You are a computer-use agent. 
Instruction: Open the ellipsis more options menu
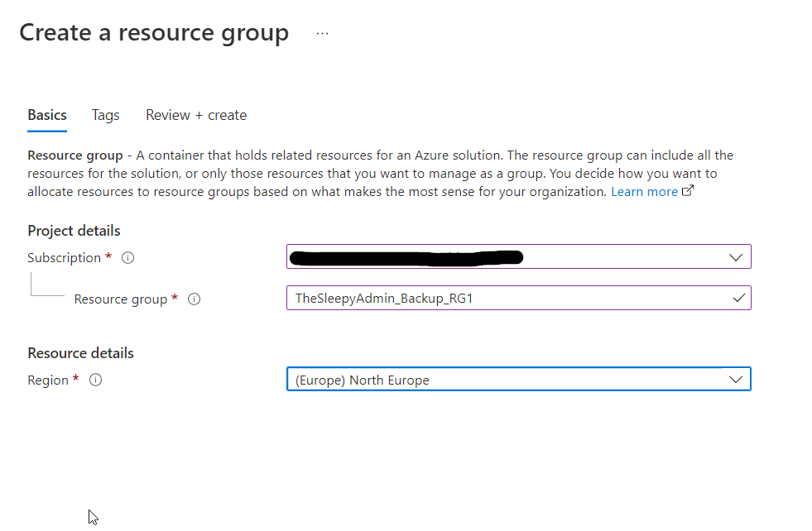tap(322, 33)
